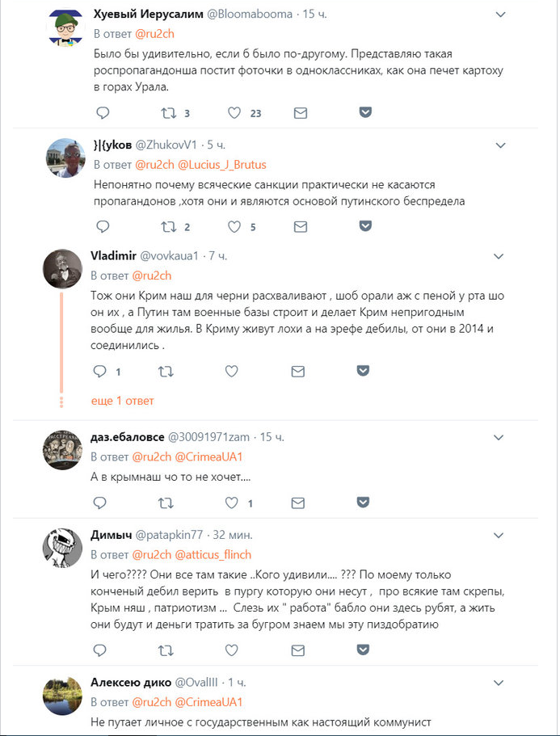560x736 pixels.
Task: Open the @CrimeaUA1 link in даз.ебаловсе's tweet
Action: [208, 456]
